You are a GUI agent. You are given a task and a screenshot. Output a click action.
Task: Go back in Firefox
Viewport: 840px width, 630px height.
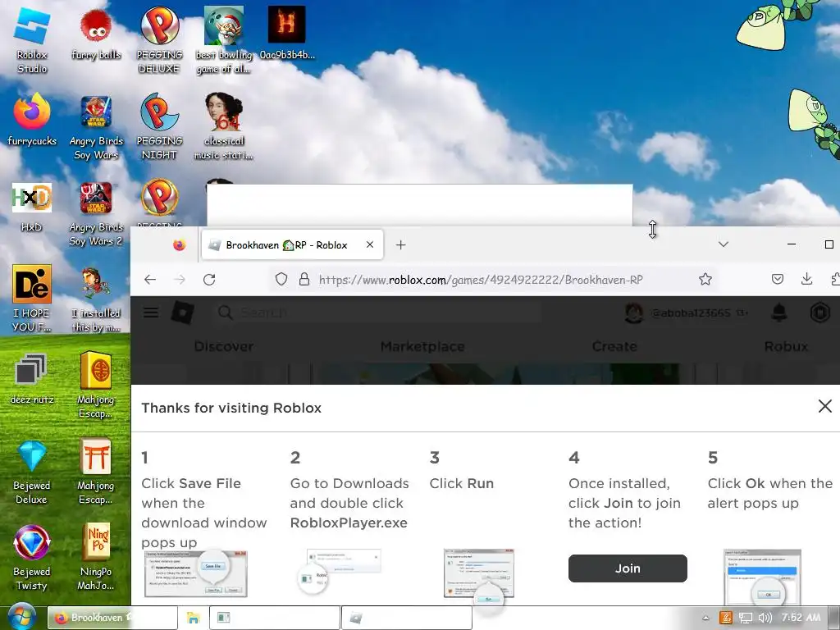click(150, 279)
